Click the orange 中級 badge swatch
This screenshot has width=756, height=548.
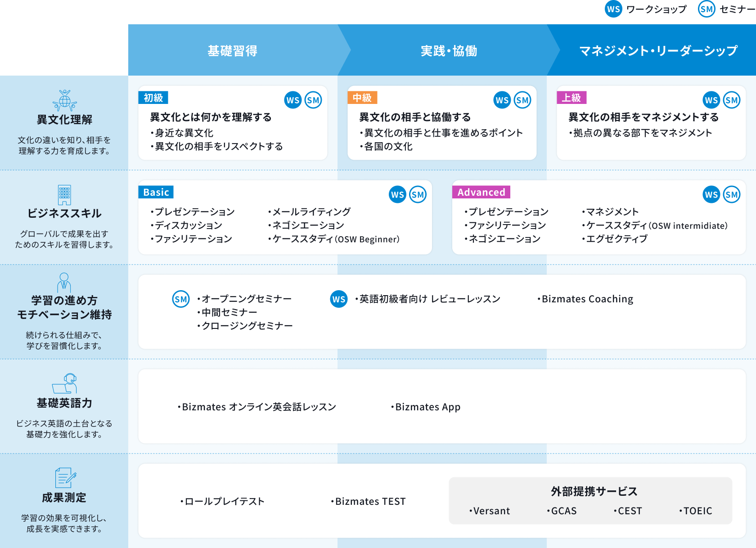click(x=362, y=97)
